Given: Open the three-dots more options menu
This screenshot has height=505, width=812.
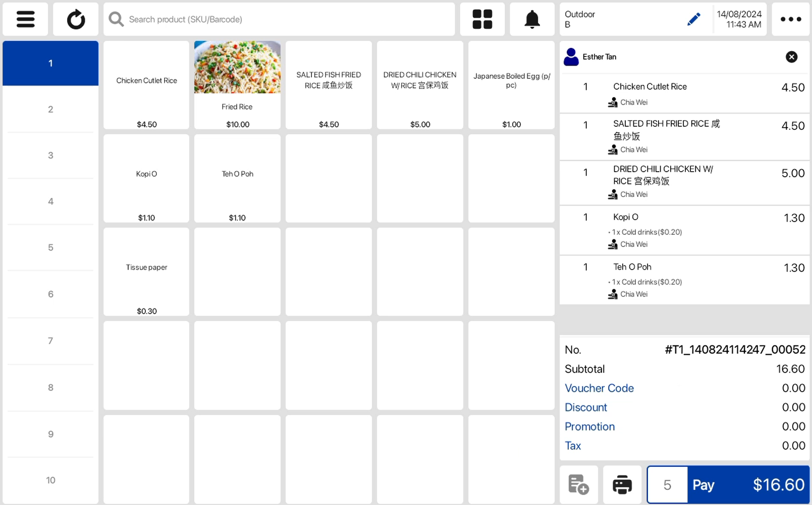Looking at the screenshot, I should (790, 19).
